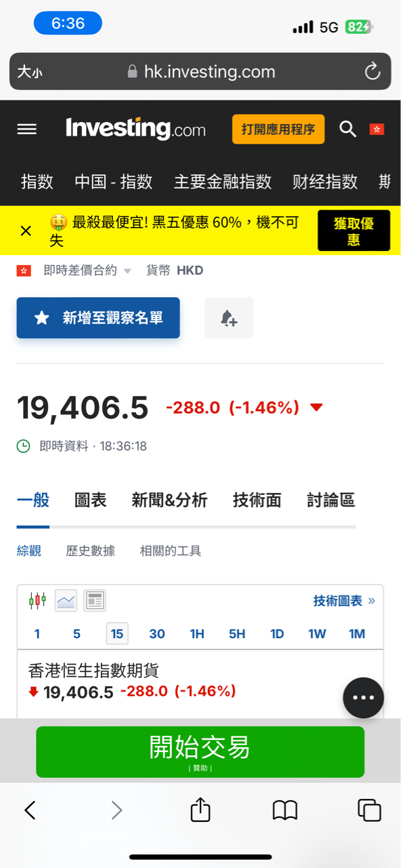Screen dimensions: 401x868
Task: Switch to candlestick chart type icon
Action: (x=37, y=600)
